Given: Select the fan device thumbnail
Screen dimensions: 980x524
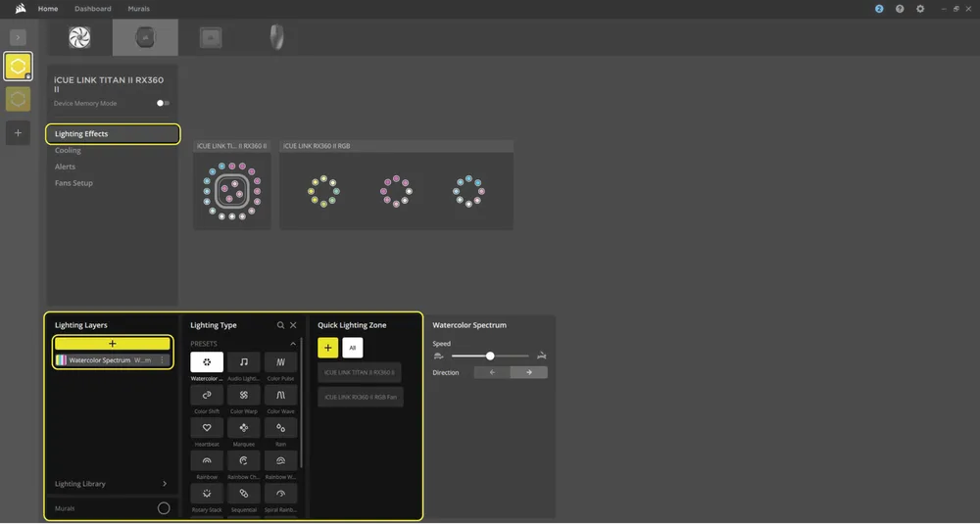Looking at the screenshot, I should click(80, 37).
